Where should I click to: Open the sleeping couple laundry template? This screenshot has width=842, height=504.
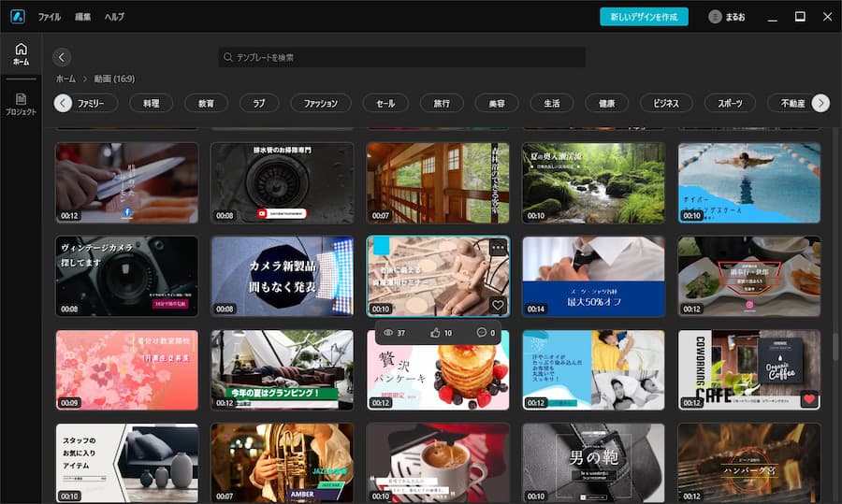[x=593, y=369]
